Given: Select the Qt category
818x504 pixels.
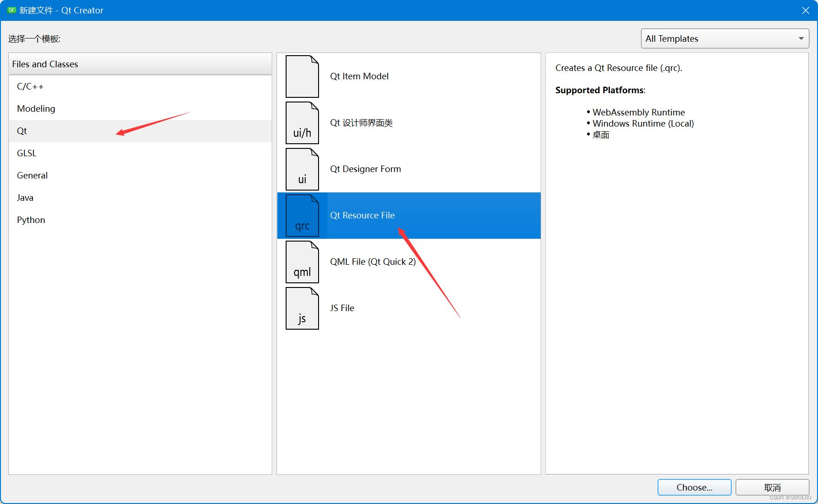Looking at the screenshot, I should pos(140,131).
